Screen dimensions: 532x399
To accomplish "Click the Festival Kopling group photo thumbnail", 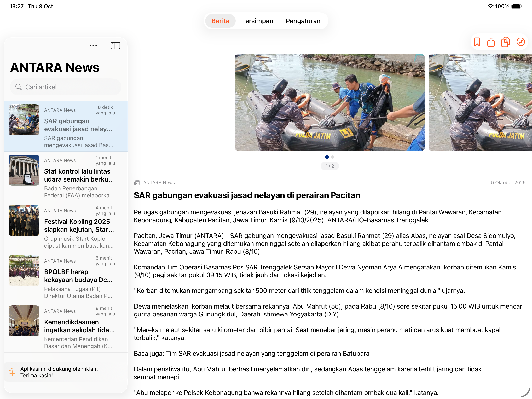I will point(24,220).
